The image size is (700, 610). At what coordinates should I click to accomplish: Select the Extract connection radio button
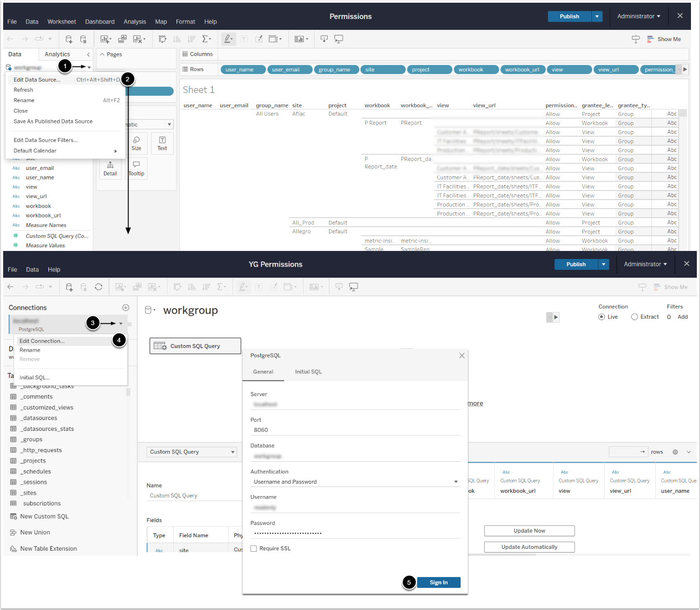(634, 317)
